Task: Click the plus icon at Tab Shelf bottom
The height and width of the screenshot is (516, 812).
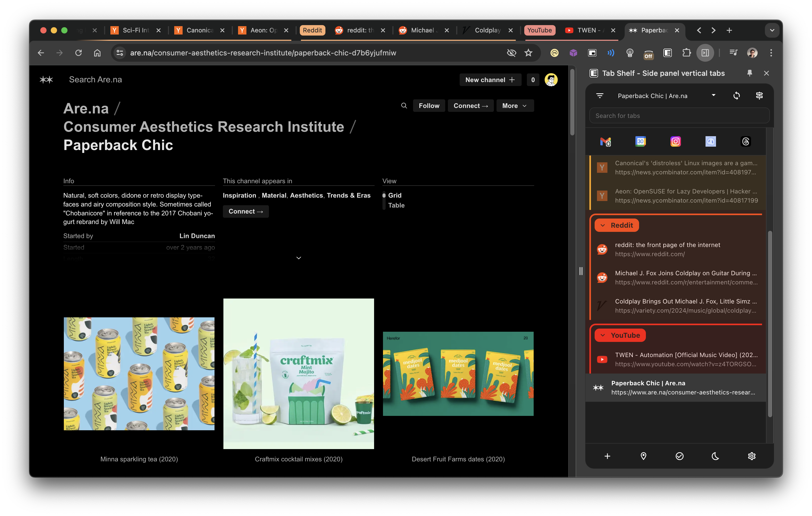Action: pos(607,456)
